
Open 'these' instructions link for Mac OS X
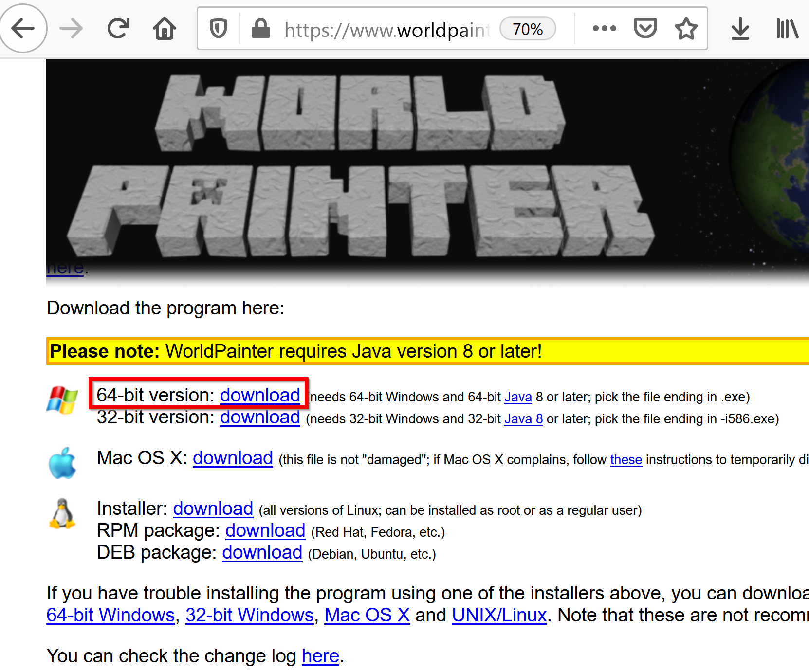626,460
